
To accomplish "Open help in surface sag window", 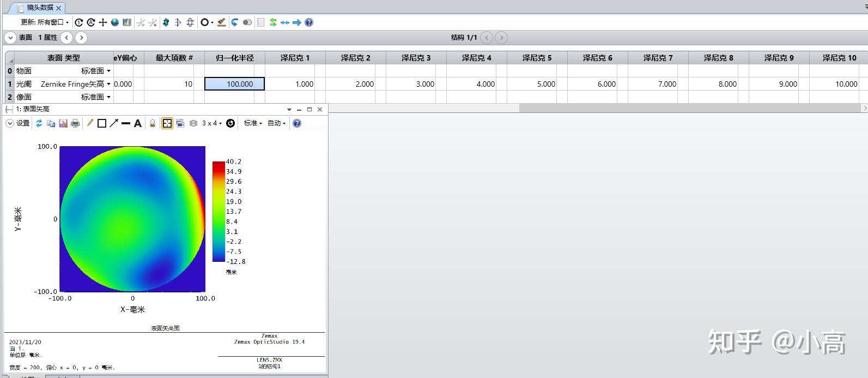I will click(x=297, y=123).
